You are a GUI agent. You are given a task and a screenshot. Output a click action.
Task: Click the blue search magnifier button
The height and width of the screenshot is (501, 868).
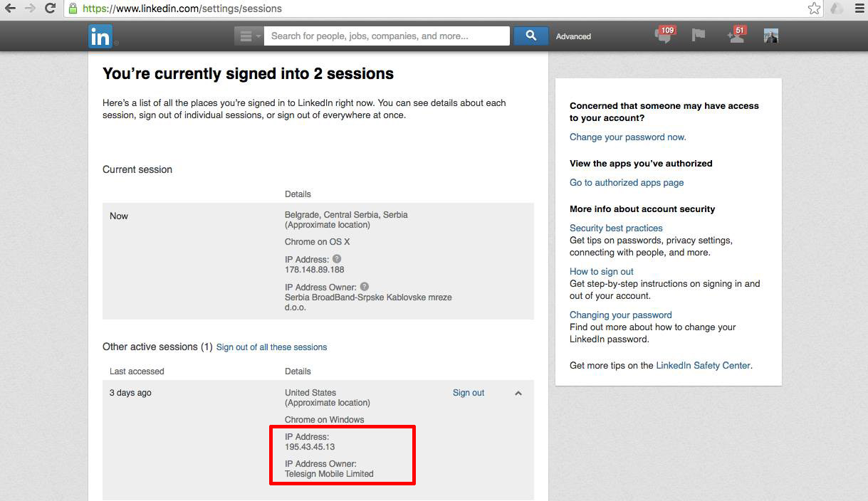tap(530, 36)
